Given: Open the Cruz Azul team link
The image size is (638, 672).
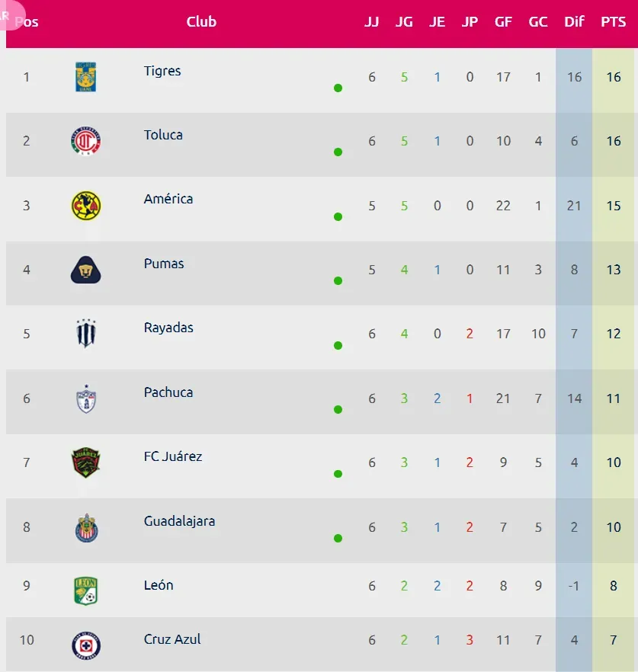Looking at the screenshot, I should pyautogui.click(x=172, y=639).
